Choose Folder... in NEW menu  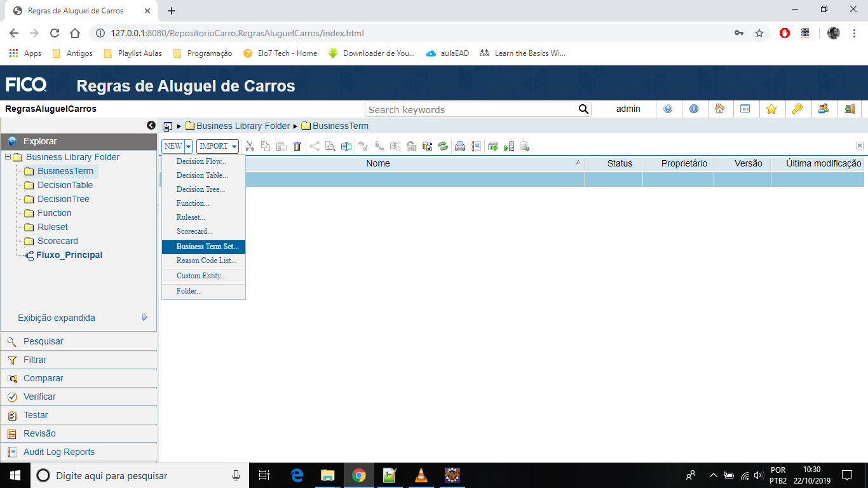[x=203, y=291]
